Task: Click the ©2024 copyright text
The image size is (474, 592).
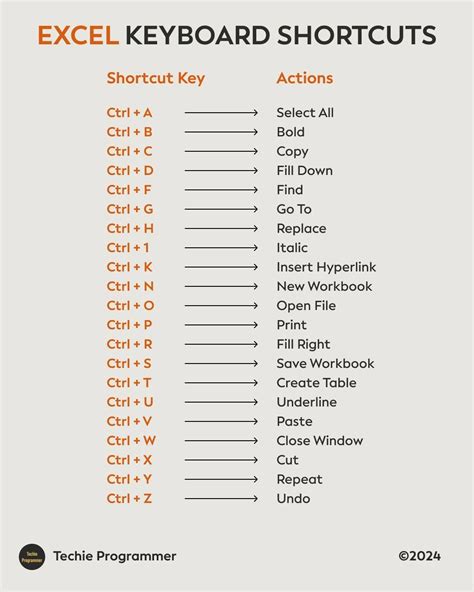Action: coord(420,556)
